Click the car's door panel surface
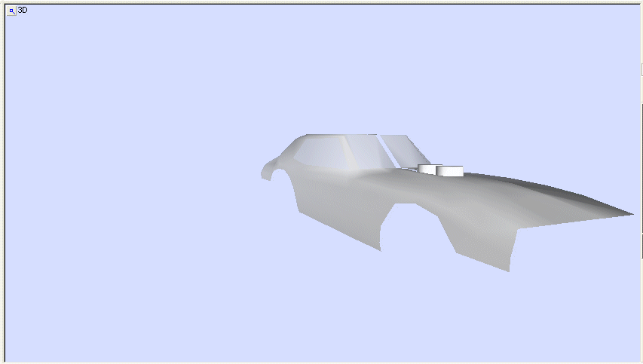The width and height of the screenshot is (643, 364). click(339, 207)
